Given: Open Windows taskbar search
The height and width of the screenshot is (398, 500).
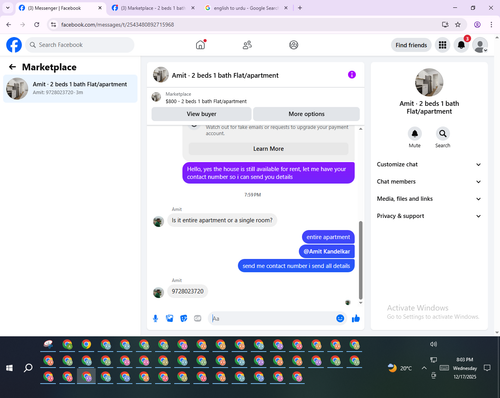Looking at the screenshot, I should (x=28, y=368).
